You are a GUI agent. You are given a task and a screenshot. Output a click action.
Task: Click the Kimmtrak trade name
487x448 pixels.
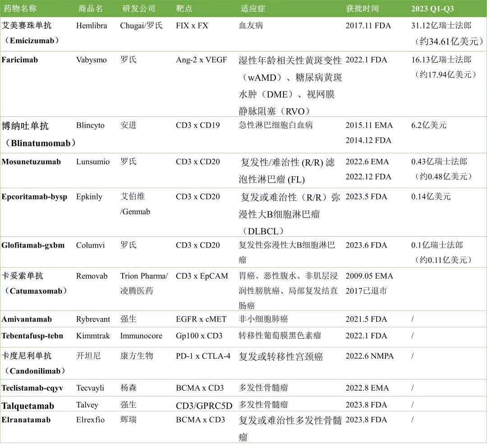[93, 336]
